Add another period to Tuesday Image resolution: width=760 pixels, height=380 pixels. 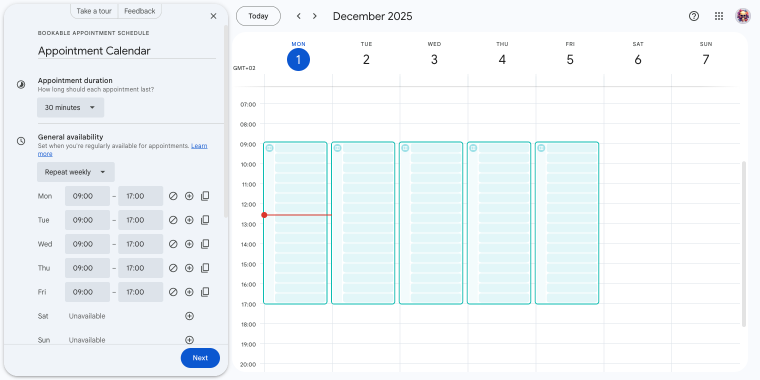coord(189,220)
